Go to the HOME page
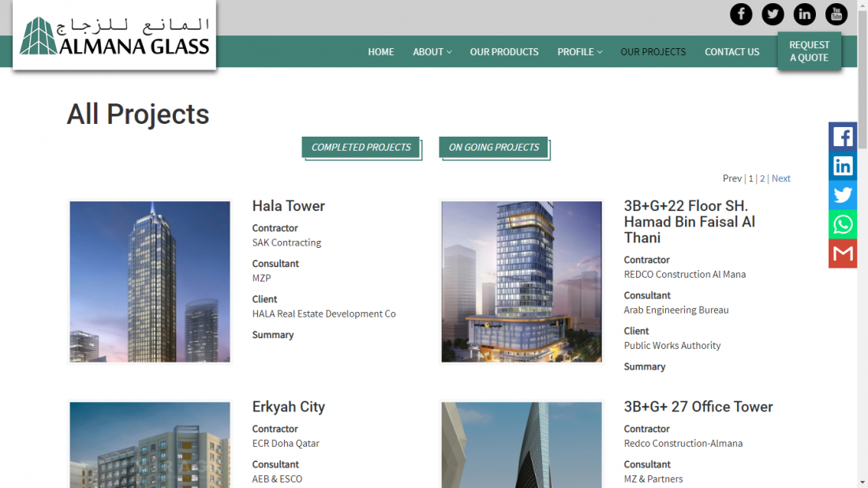This screenshot has width=868, height=488. pos(381,51)
